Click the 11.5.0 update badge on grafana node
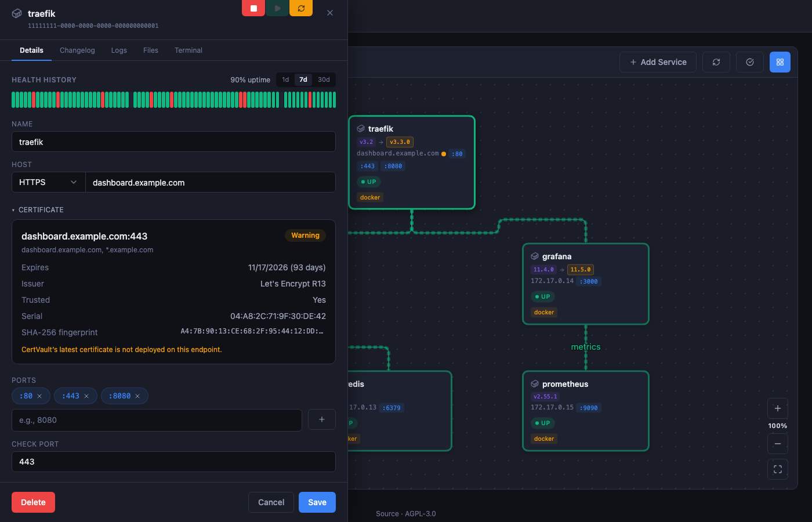This screenshot has width=812, height=522. tap(581, 270)
